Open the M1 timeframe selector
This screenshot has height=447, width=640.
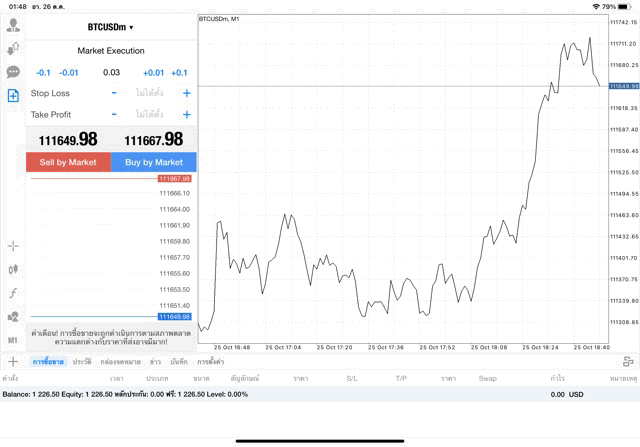pos(13,340)
